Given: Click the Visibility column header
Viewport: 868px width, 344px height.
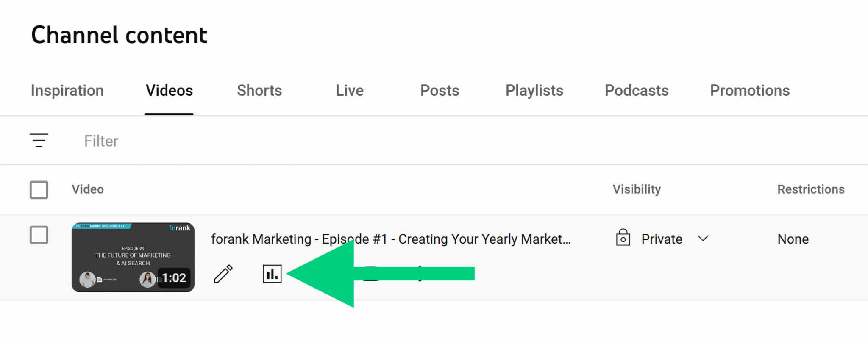Looking at the screenshot, I should point(637,189).
